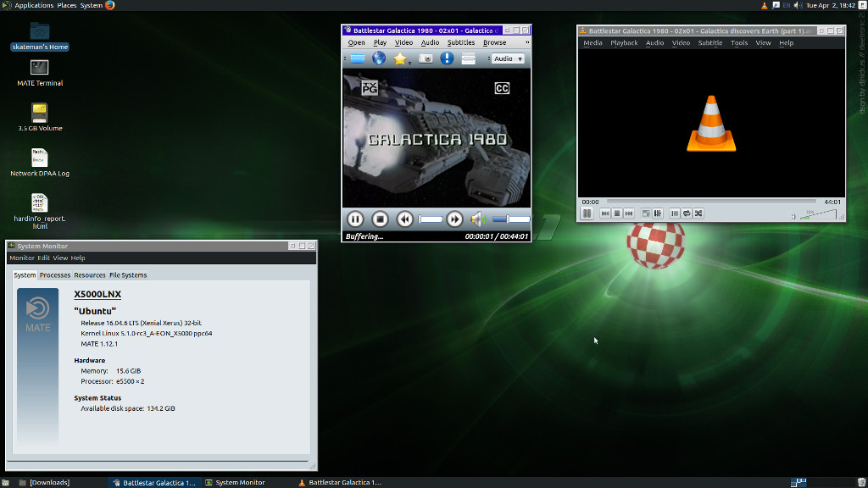Open the SMPlayer Video menu

click(403, 42)
